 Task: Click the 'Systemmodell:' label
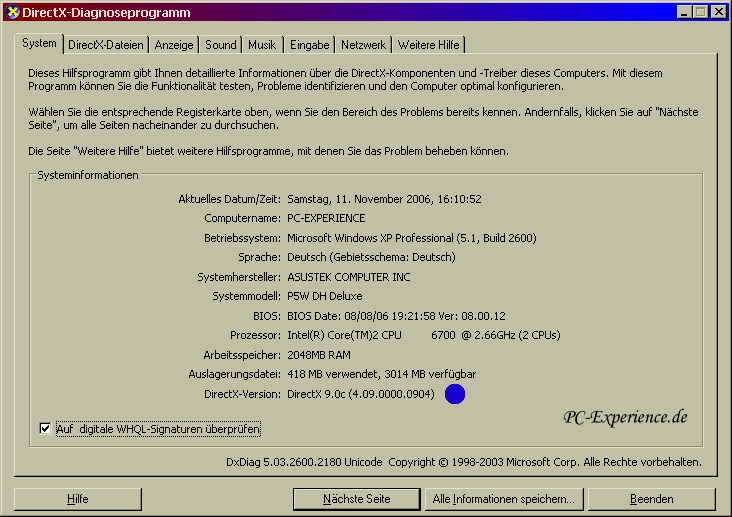tap(246, 297)
